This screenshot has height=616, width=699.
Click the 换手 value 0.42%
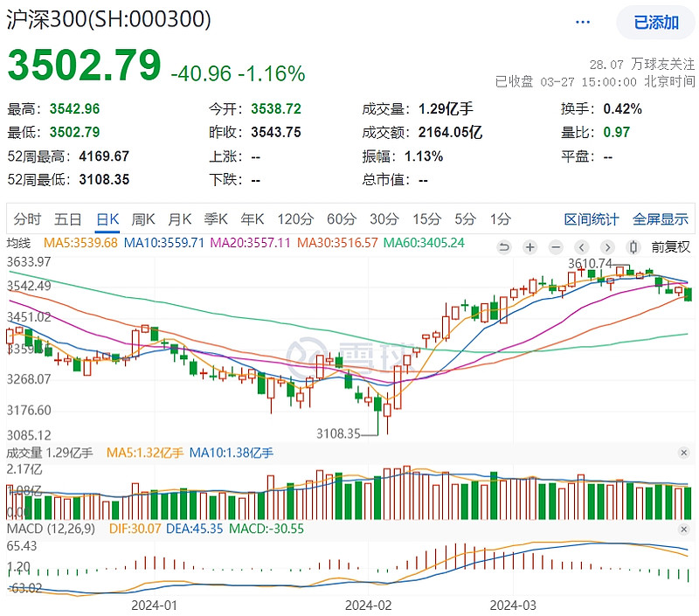622,108
